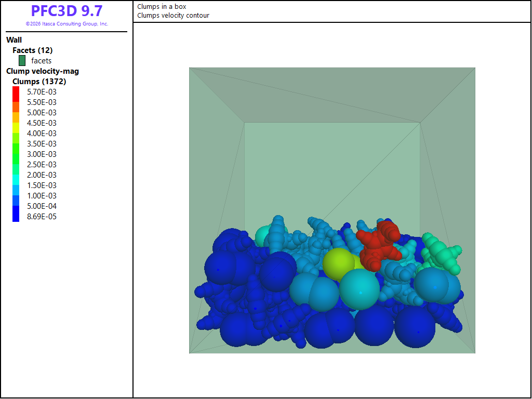Click the 1.50E-03 legend value
Image resolution: width=532 pixels, height=399 pixels.
(x=42, y=185)
